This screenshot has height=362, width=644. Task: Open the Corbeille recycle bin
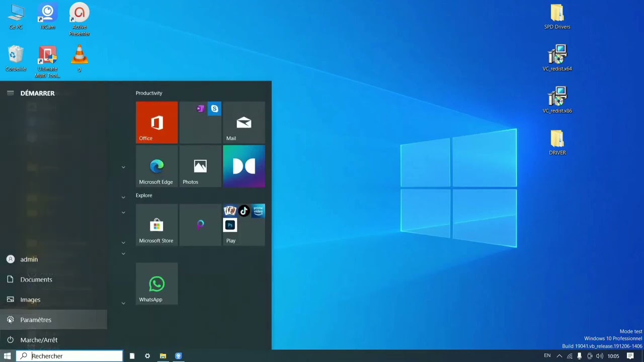(16, 59)
